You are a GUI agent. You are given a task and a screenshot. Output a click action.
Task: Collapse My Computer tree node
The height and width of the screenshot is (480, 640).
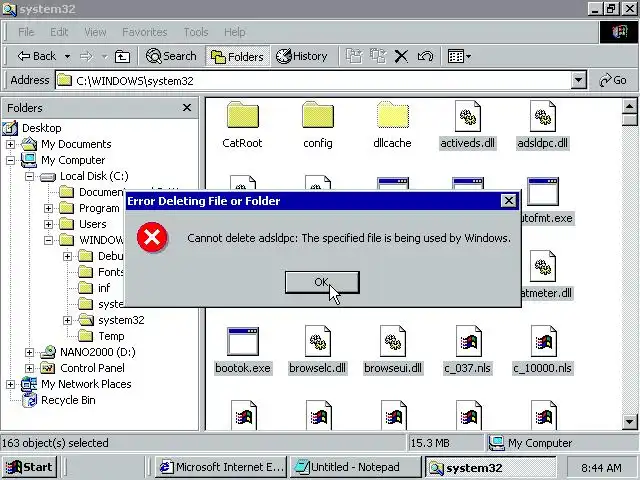(10, 160)
